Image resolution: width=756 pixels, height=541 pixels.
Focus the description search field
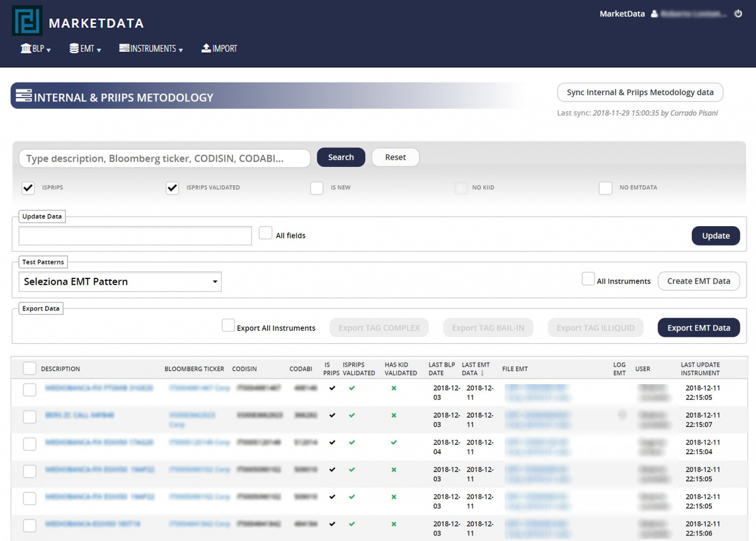164,158
